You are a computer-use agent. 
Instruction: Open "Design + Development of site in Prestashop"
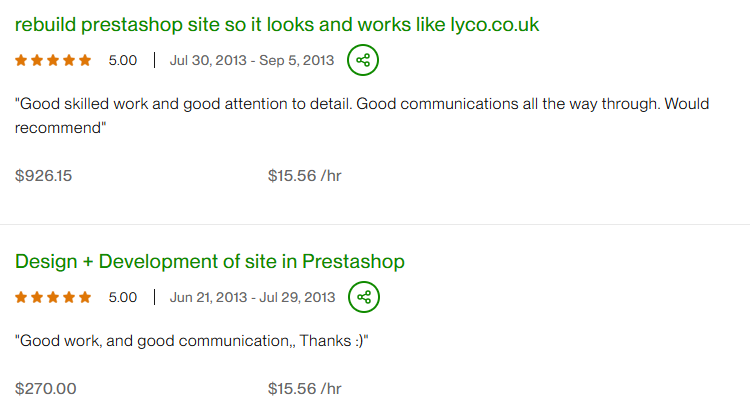click(x=210, y=262)
